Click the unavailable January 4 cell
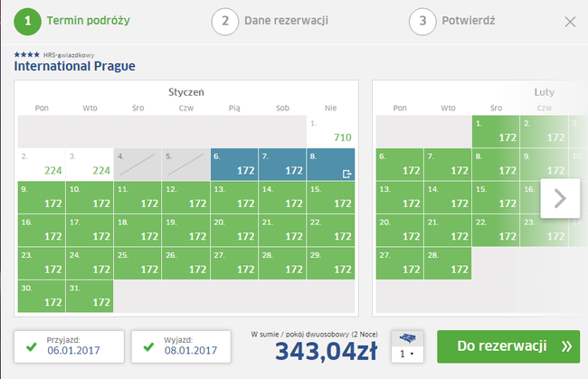588x379 pixels. [x=138, y=165]
